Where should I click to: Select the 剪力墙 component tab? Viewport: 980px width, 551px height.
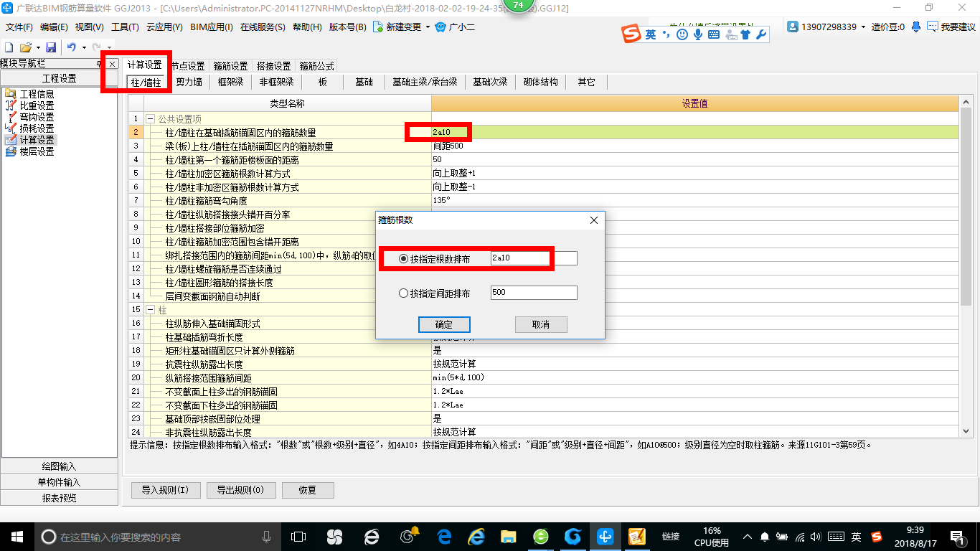pos(189,82)
